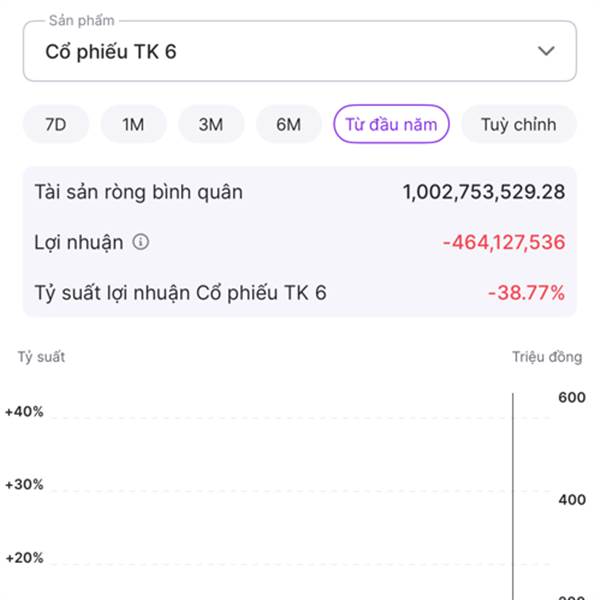Click the 1,002,753,529.28 net asset value

484,192
